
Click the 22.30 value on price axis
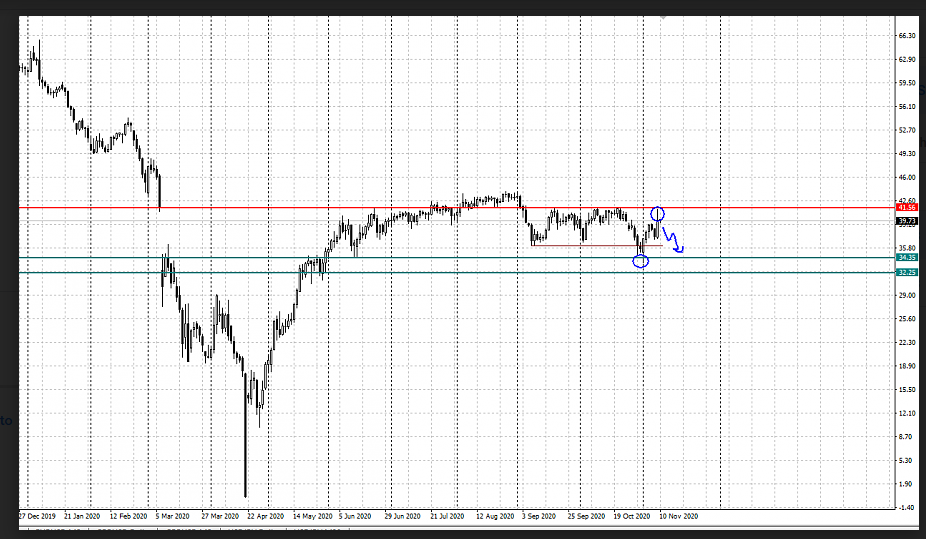coord(907,342)
